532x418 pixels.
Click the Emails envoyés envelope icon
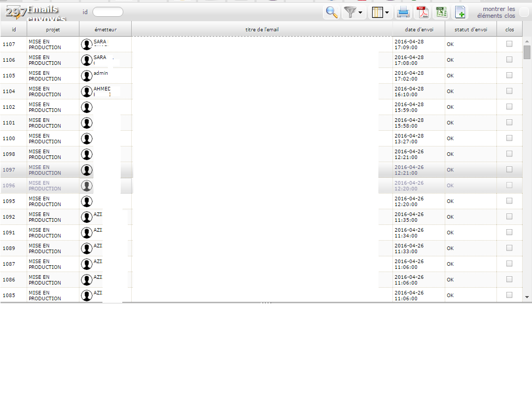pos(14,12)
